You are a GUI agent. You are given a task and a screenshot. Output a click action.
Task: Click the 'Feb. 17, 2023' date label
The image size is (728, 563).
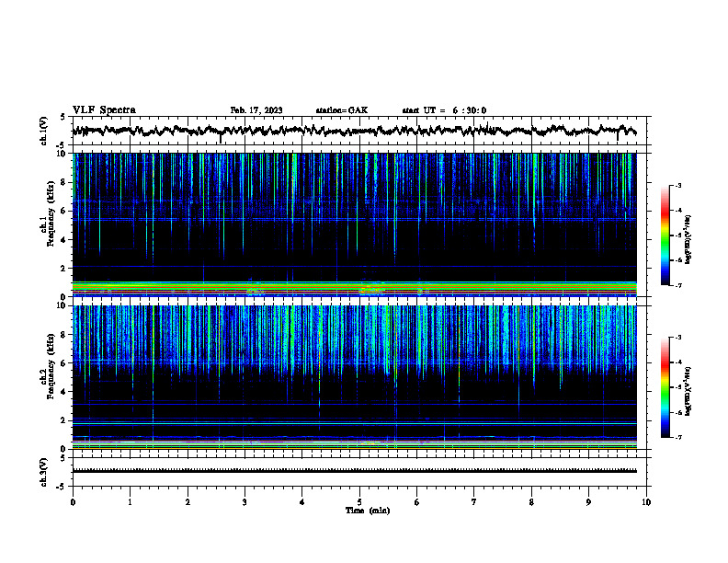coord(256,110)
